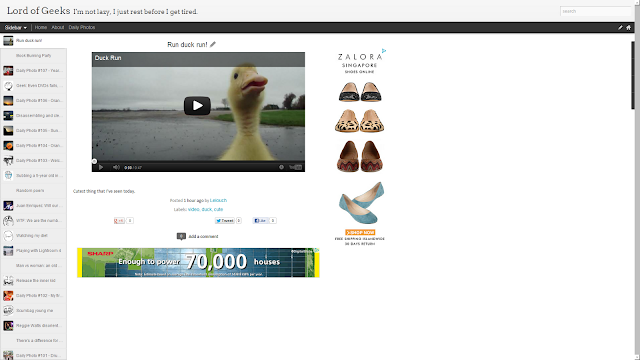Image resolution: width=640 pixels, height=360 pixels.
Task: Open the Sharp 70,000 houses banner ad
Action: (x=198, y=262)
